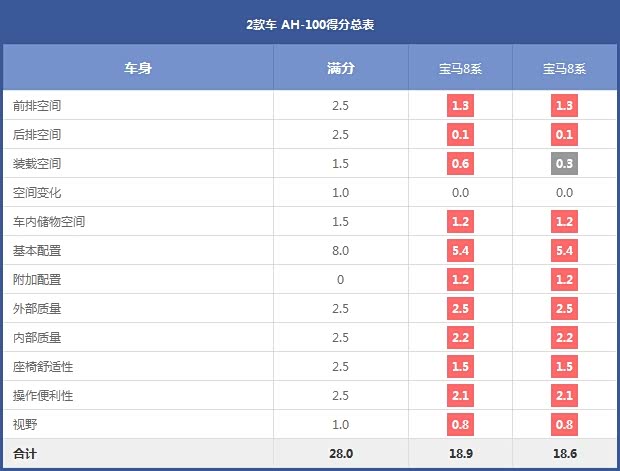620x471 pixels.
Task: Click the 18.6 total score cell
Action: [x=564, y=454]
